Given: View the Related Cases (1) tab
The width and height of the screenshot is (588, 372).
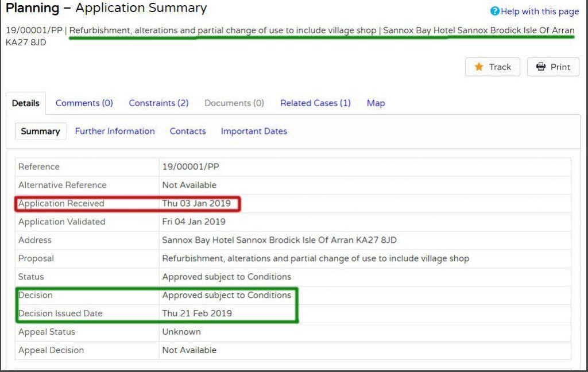Looking at the screenshot, I should 315,103.
